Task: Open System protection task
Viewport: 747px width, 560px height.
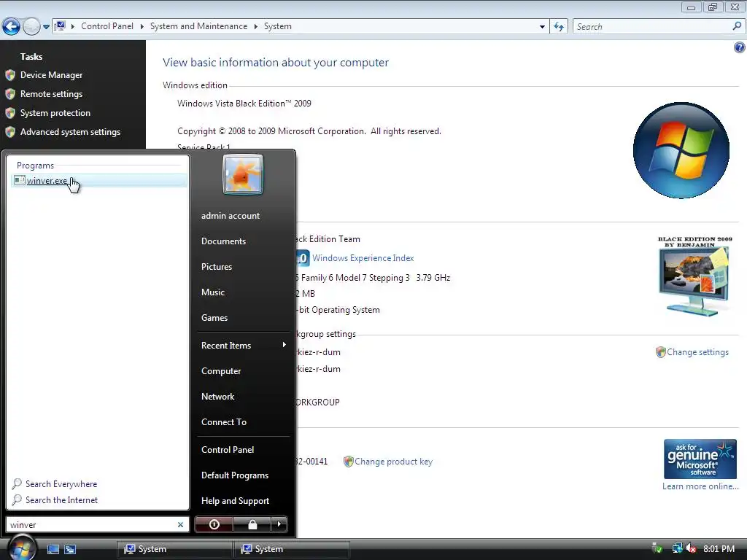Action: [x=55, y=113]
